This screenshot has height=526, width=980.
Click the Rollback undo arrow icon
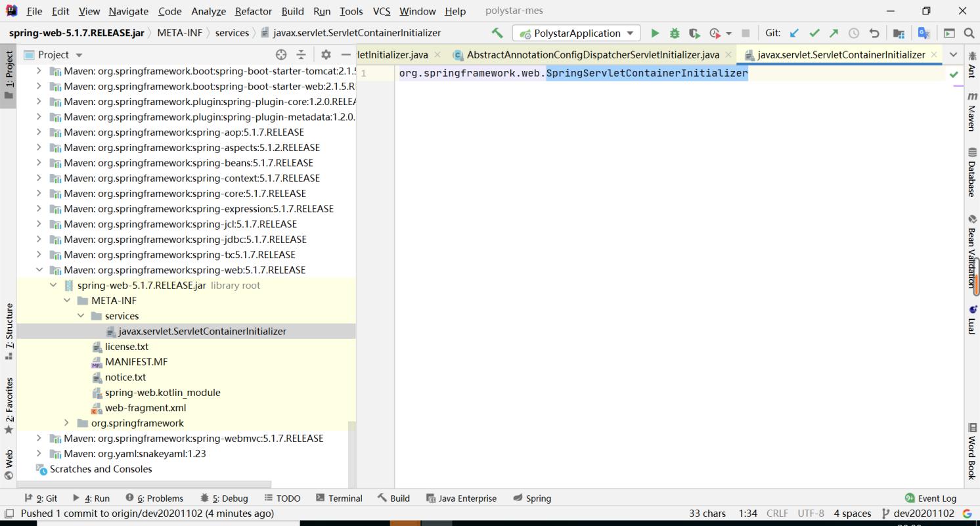pos(874,33)
